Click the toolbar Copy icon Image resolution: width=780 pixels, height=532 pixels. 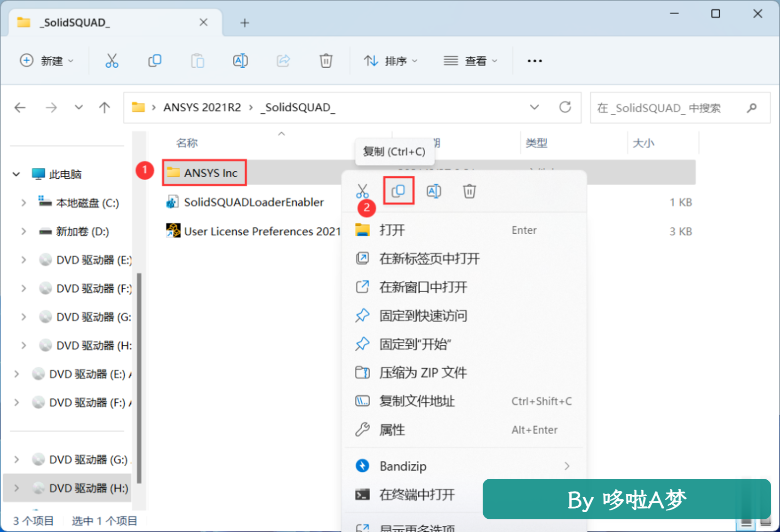click(155, 61)
